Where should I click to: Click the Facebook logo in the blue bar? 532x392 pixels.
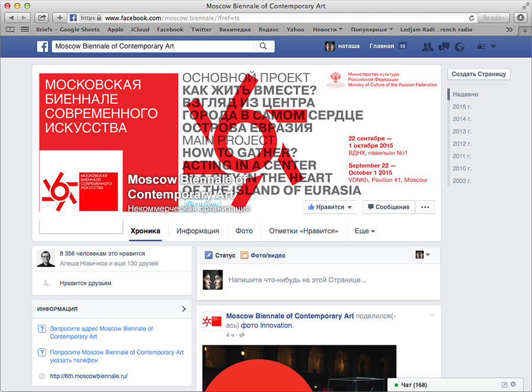click(43, 47)
